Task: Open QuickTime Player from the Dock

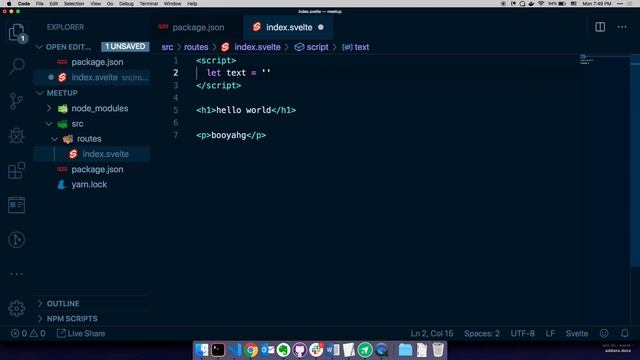Action: 382,350
